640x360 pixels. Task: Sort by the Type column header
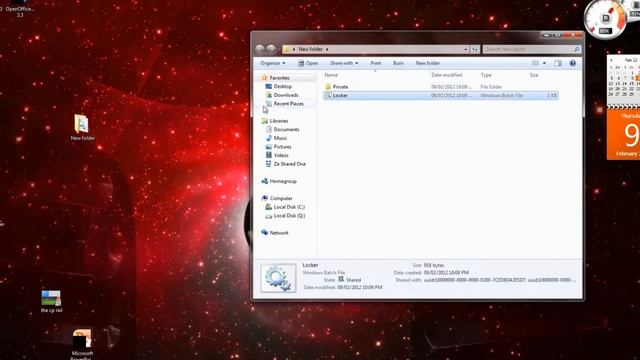click(x=486, y=75)
